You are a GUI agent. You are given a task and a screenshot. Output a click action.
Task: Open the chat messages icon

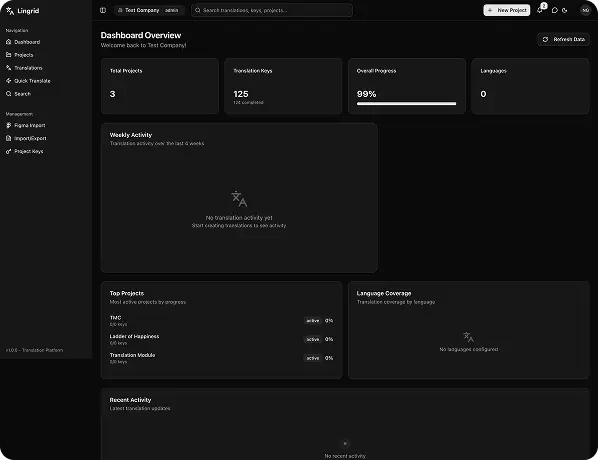click(x=555, y=10)
